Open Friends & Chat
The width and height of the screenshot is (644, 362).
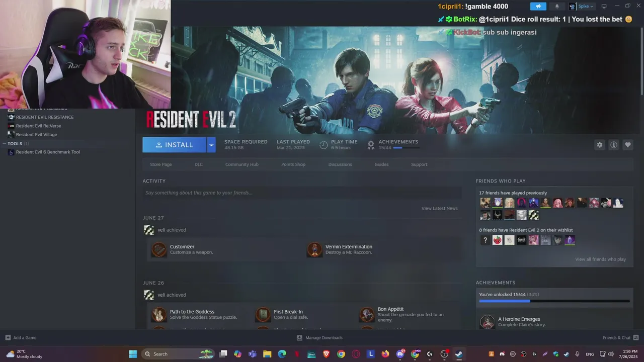(621, 338)
